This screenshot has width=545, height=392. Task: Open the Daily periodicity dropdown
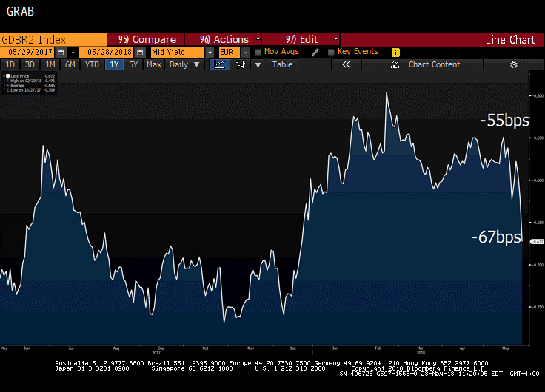(184, 65)
